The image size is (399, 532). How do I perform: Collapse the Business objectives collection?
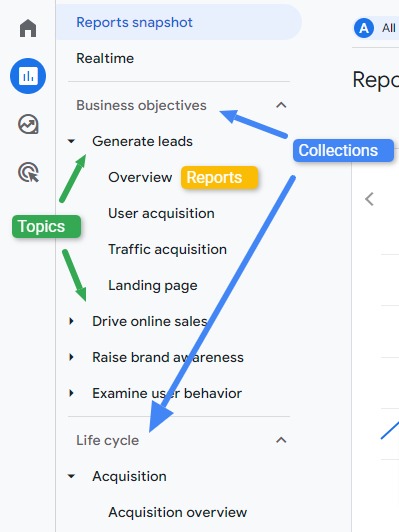(x=281, y=105)
